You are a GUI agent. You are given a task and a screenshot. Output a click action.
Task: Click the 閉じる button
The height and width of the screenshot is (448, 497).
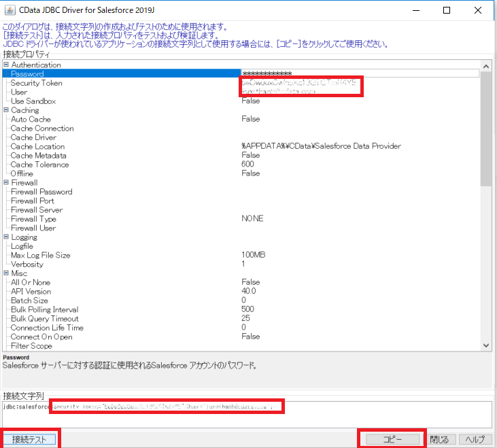(x=439, y=439)
